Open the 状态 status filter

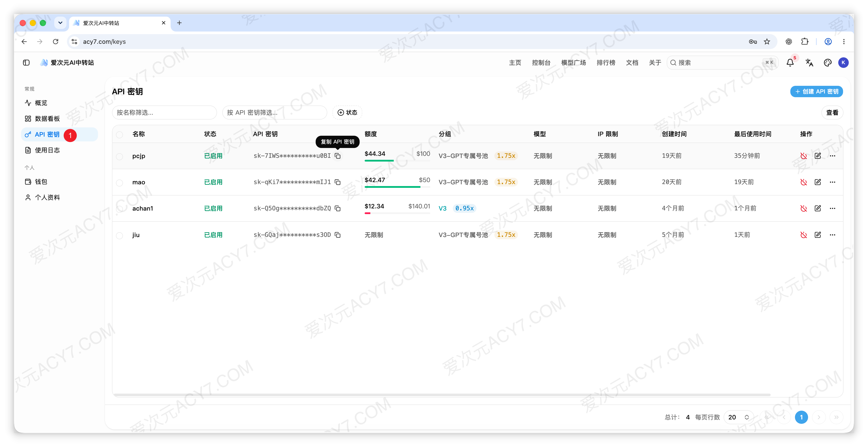pos(347,113)
